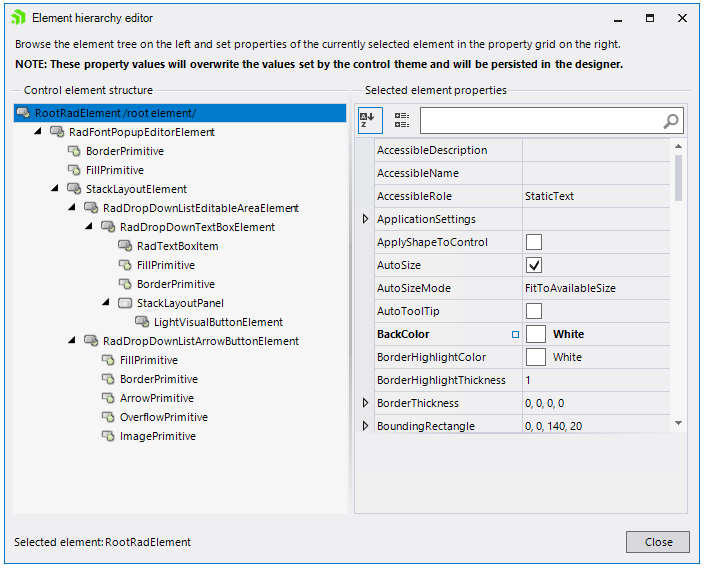Image resolution: width=705 pixels, height=569 pixels.
Task: Click the RadTextBoxItem node icon
Action: tap(125, 246)
